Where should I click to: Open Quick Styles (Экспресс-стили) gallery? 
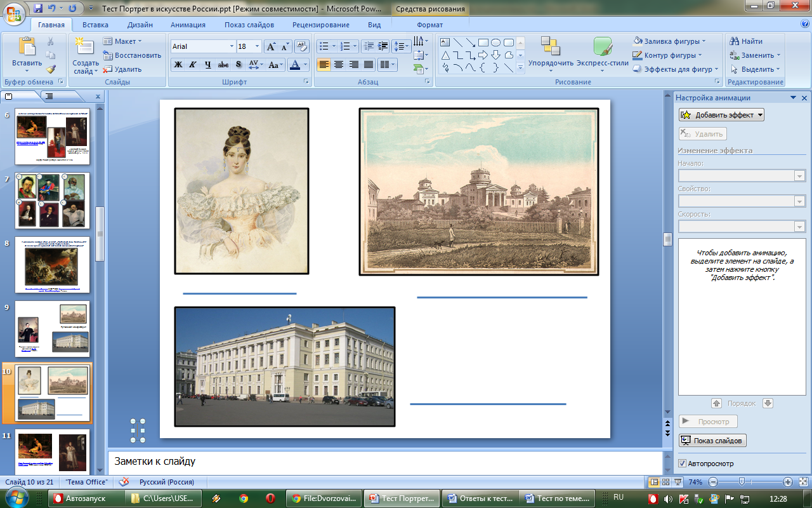tap(601, 55)
